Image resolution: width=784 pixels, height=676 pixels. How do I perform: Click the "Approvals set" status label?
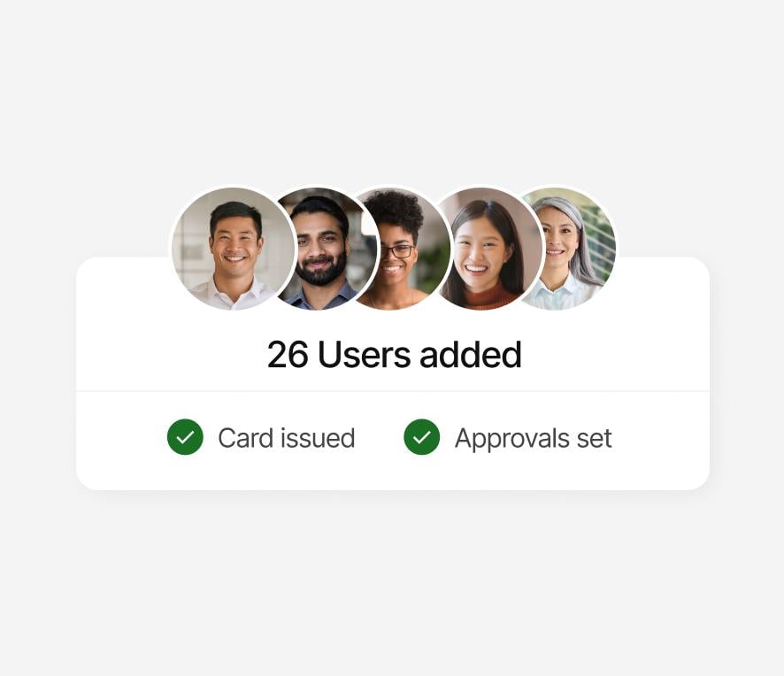(533, 439)
